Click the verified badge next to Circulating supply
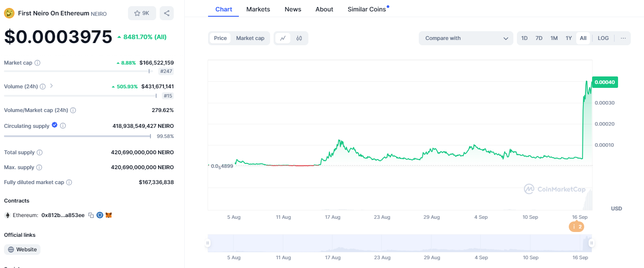The image size is (644, 268). coord(55,125)
